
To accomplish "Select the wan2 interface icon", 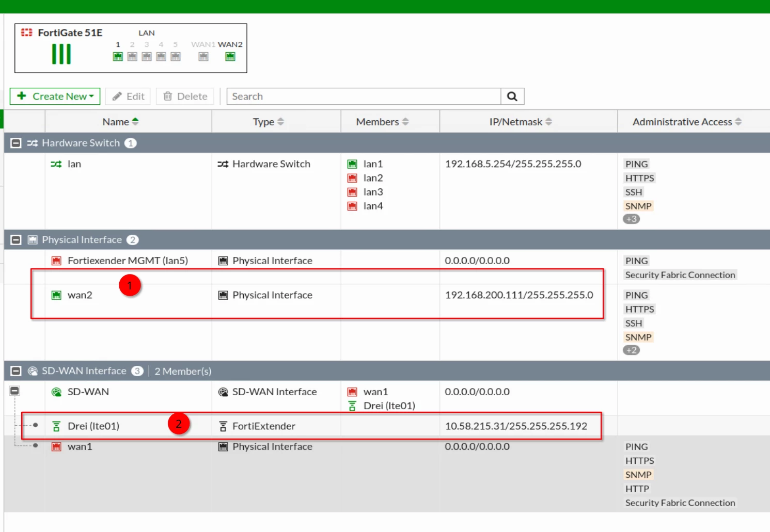I will coord(56,295).
